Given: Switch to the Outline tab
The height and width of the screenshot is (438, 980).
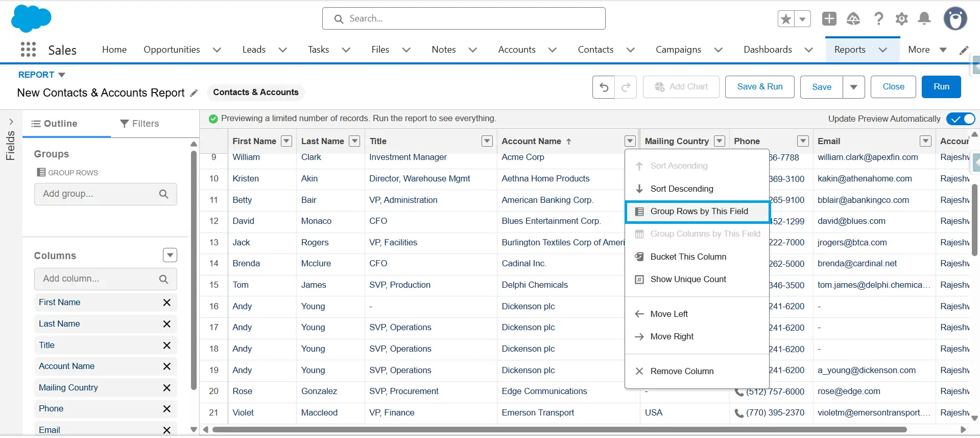Looking at the screenshot, I should [54, 124].
